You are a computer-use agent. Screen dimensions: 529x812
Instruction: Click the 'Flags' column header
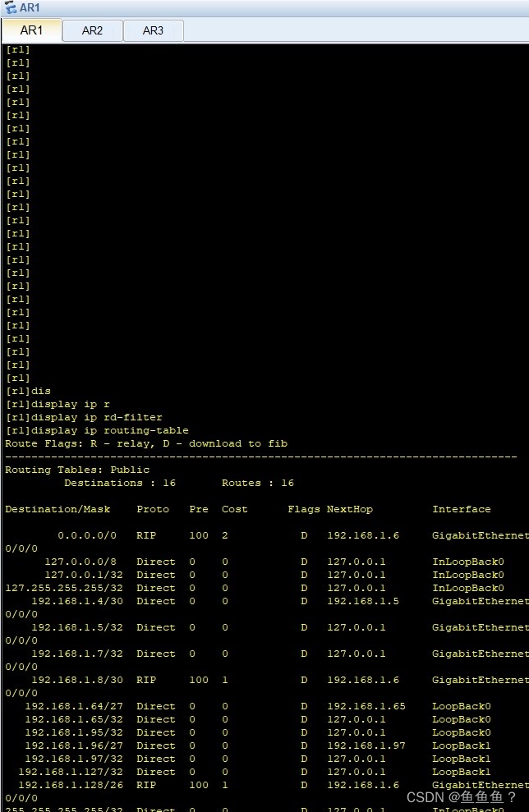tap(304, 509)
